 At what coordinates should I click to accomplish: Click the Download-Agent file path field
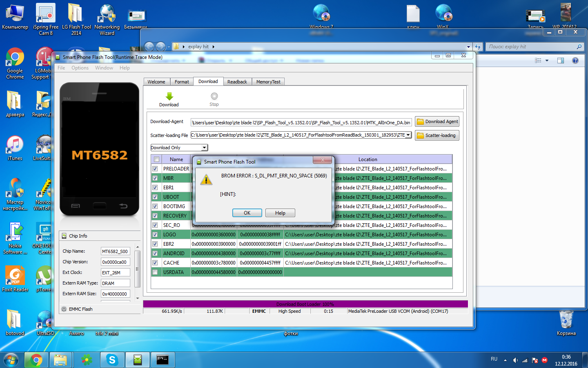(x=301, y=122)
